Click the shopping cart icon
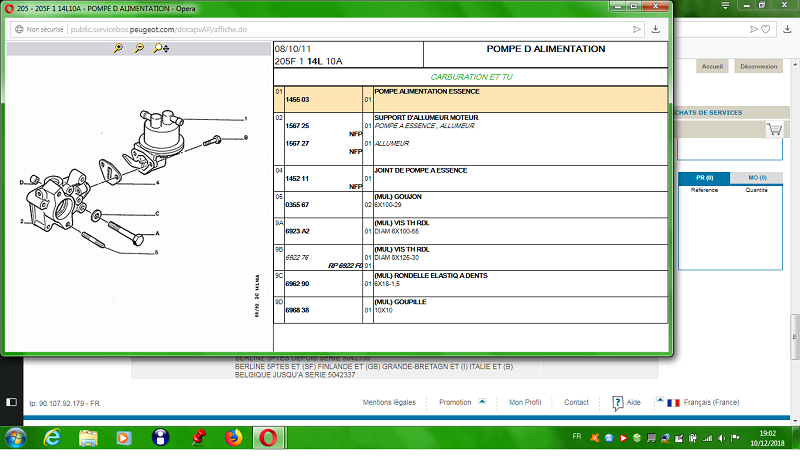The height and width of the screenshot is (468, 800). pyautogui.click(x=774, y=130)
